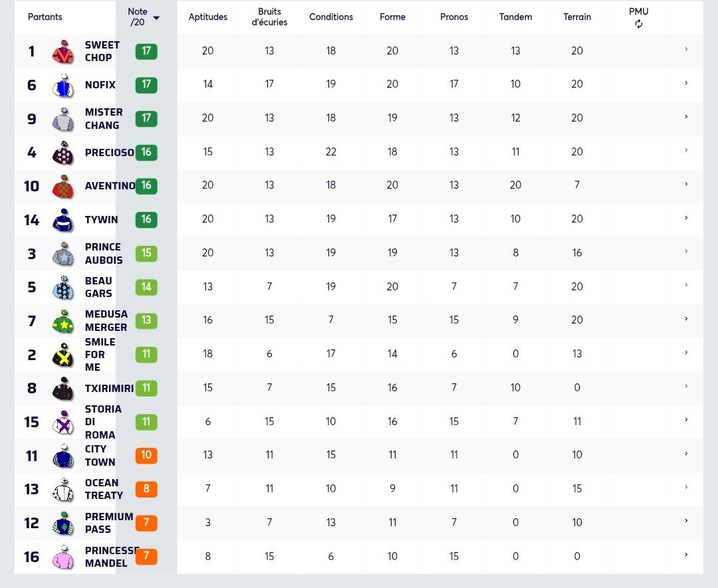The height and width of the screenshot is (588, 718).
Task: Click Sweet Chop's jockey silks icon
Action: (x=64, y=51)
